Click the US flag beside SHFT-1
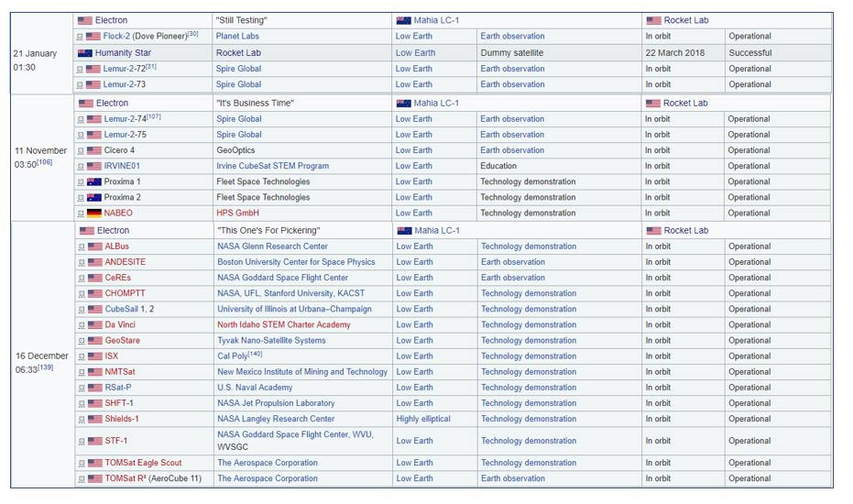 pyautogui.click(x=95, y=404)
